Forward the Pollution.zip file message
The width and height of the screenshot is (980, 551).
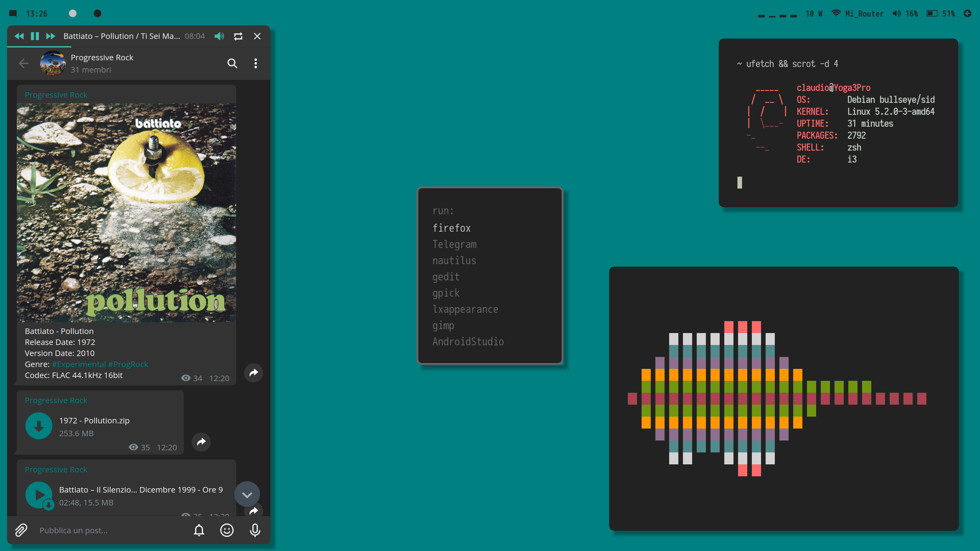point(201,442)
